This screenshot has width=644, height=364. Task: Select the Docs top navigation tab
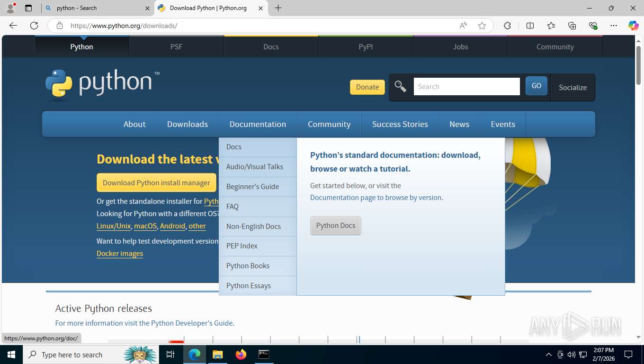point(271,47)
